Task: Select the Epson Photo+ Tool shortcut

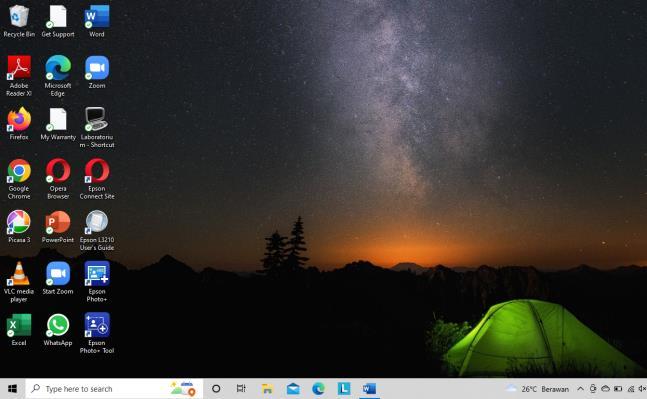Action: tap(97, 333)
